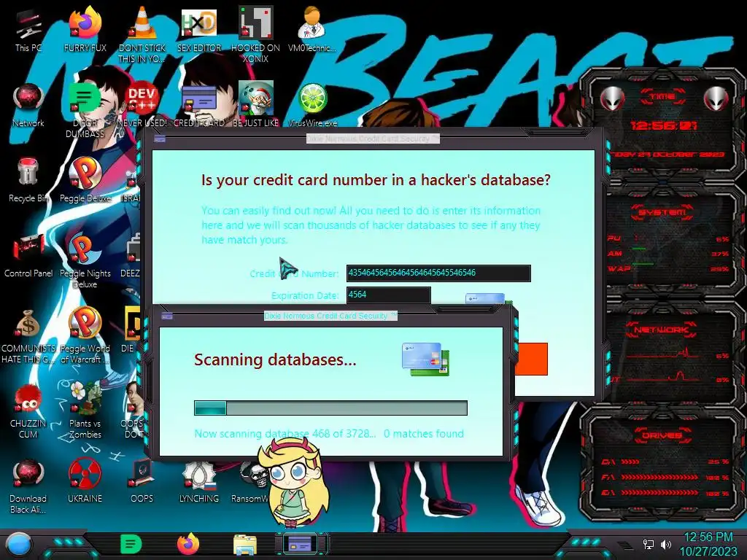This screenshot has height=560, width=747.
Task: Click the back window title bar
Action: pyautogui.click(x=373, y=139)
